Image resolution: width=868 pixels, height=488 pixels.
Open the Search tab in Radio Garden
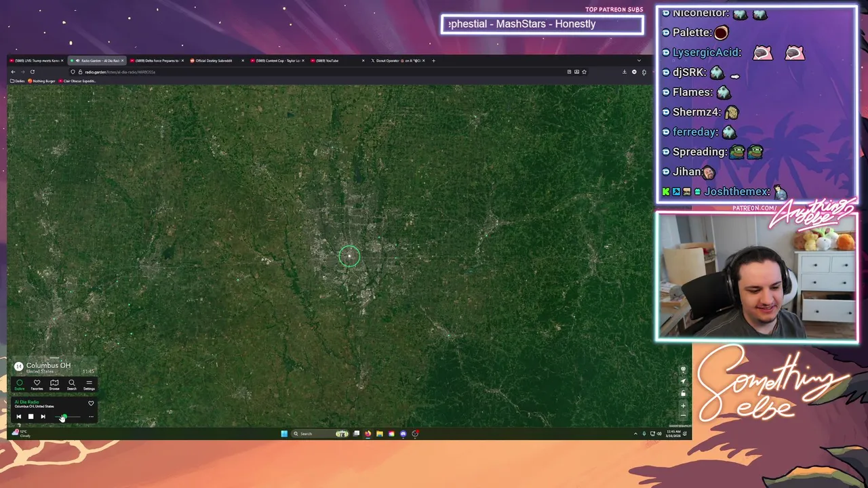coord(72,384)
